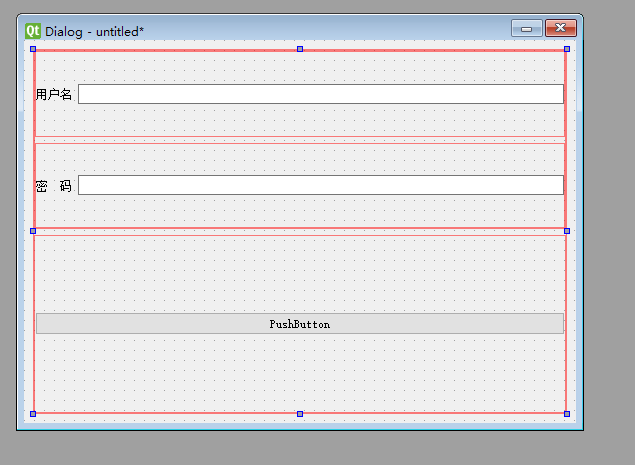Image resolution: width=635 pixels, height=465 pixels.
Task: Click the bottom-center selection resize handle
Action: click(300, 414)
